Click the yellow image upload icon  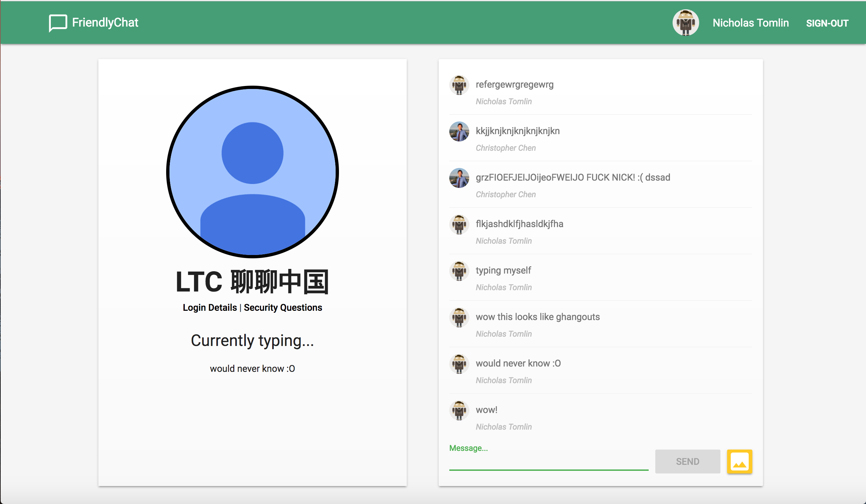[739, 462]
